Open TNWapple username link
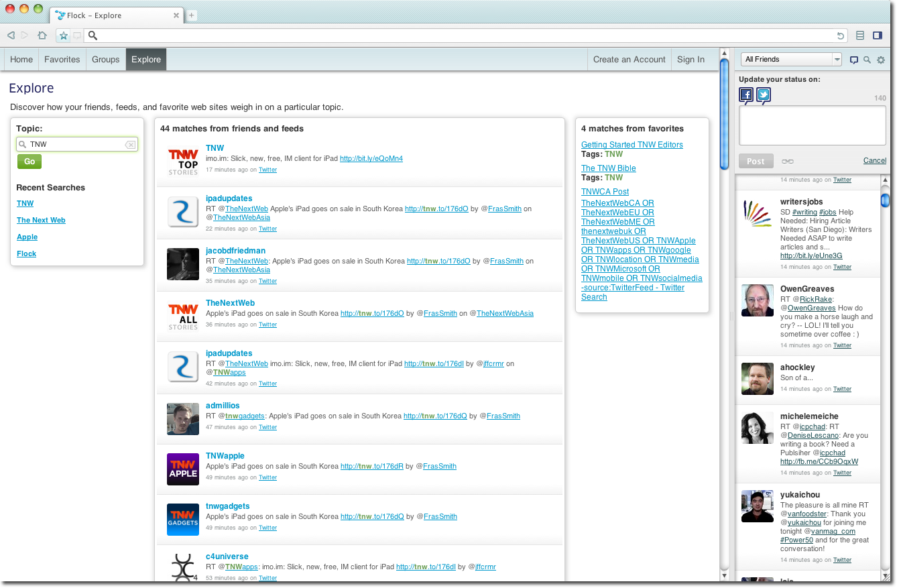This screenshot has height=588, width=897. coord(225,456)
